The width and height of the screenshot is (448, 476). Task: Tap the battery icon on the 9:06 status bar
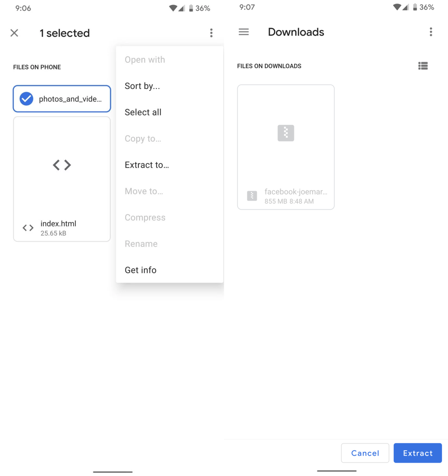191,8
